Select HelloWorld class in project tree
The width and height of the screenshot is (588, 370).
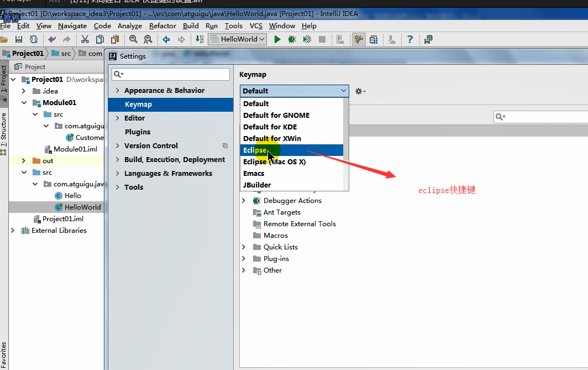tap(82, 207)
